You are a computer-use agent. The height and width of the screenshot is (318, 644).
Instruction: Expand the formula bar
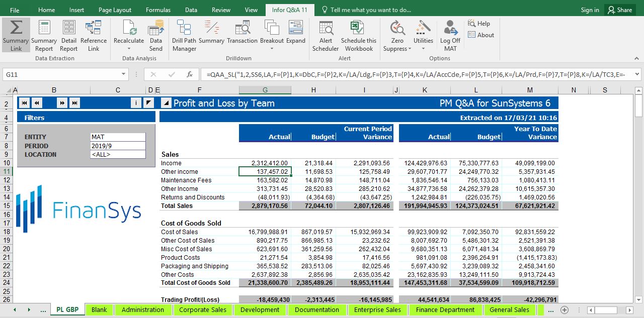pyautogui.click(x=637, y=74)
